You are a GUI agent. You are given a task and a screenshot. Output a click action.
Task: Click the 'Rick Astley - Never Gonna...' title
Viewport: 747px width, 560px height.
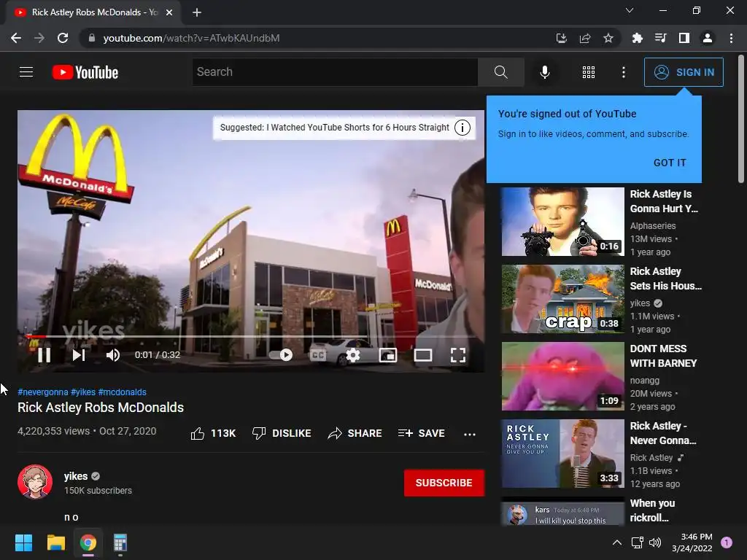663,433
